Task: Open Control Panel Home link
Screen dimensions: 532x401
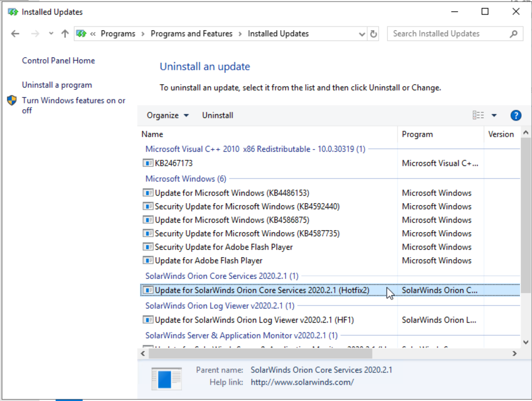Action: tap(58, 61)
